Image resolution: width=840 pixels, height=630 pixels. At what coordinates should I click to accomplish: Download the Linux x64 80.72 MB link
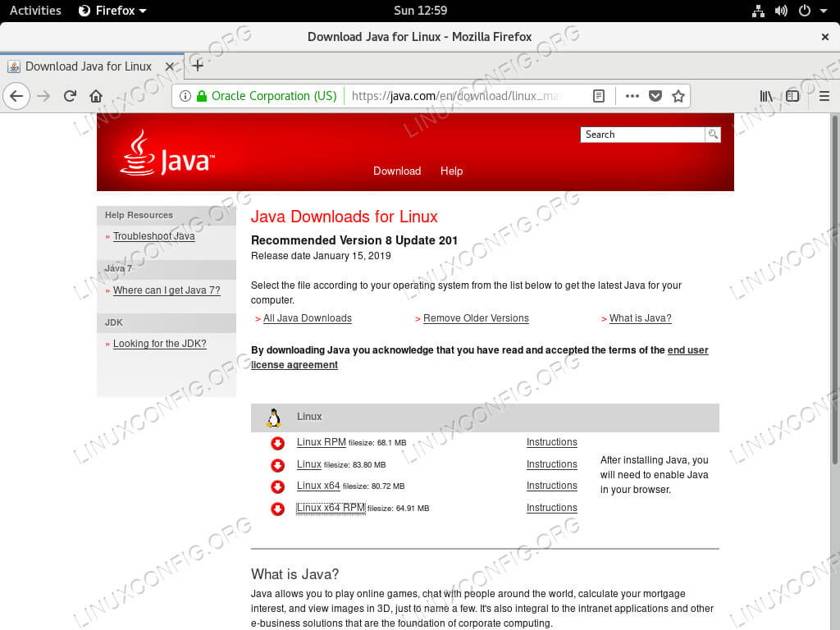(318, 486)
